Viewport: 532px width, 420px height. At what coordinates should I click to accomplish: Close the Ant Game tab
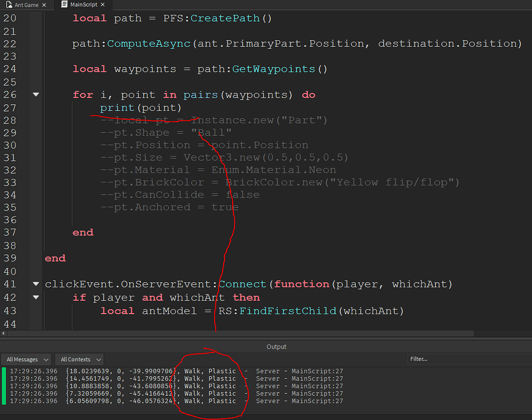44,4
